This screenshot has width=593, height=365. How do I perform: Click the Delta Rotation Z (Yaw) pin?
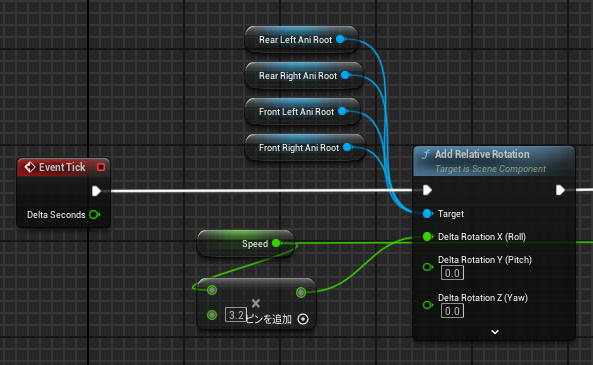click(x=427, y=305)
